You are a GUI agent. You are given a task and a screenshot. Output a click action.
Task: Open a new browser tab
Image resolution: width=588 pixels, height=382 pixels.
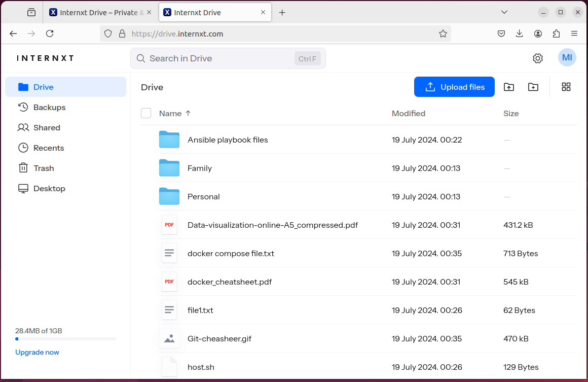point(282,12)
